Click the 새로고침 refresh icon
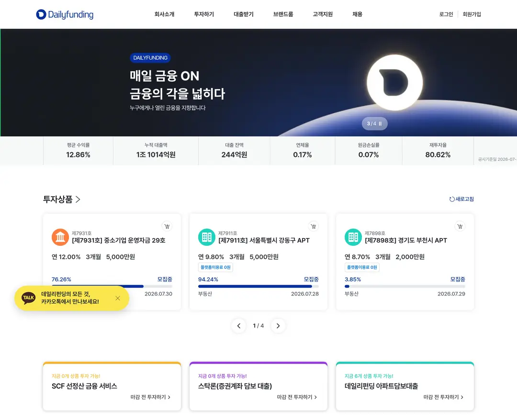The height and width of the screenshot is (420, 517). pos(452,199)
